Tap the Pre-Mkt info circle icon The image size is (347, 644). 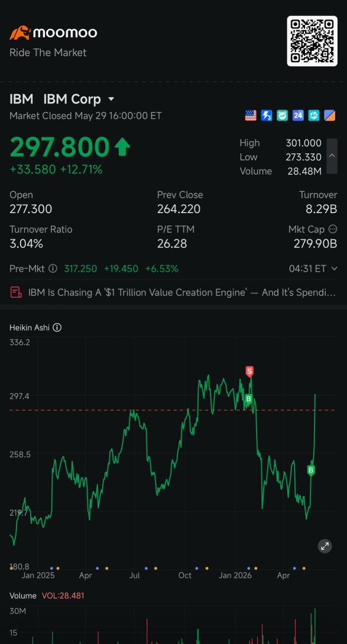[x=53, y=269]
